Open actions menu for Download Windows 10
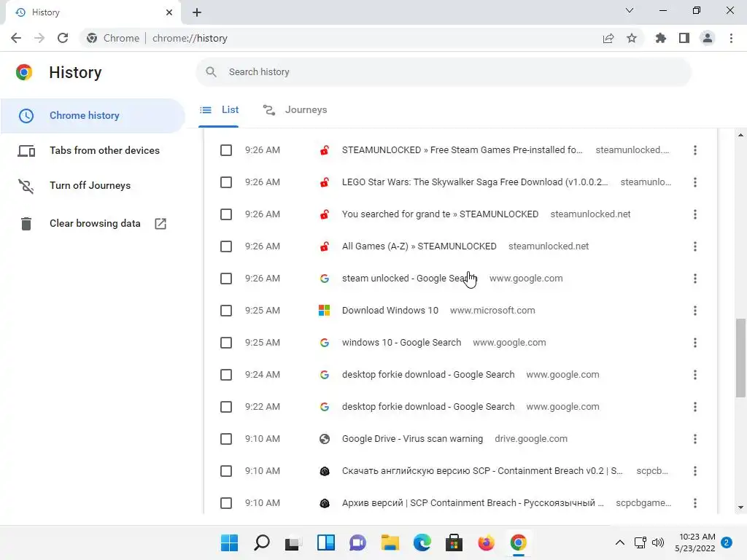The width and height of the screenshot is (747, 560). pyautogui.click(x=695, y=311)
